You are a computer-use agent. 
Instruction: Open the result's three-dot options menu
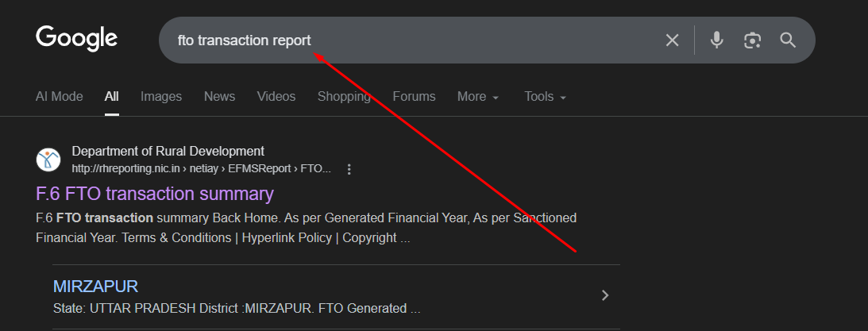click(349, 169)
